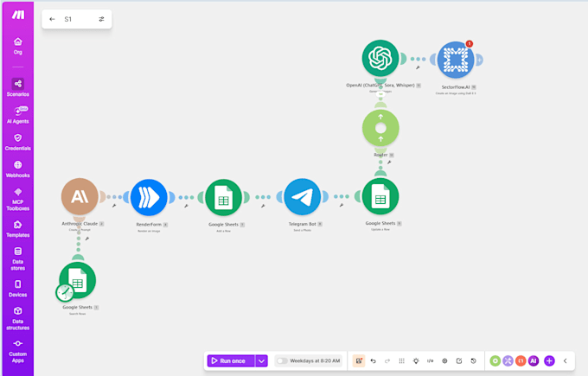Click the clock schedule badge on Google Sheets trigger
Image resolution: width=588 pixels, height=376 pixels.
(x=65, y=292)
